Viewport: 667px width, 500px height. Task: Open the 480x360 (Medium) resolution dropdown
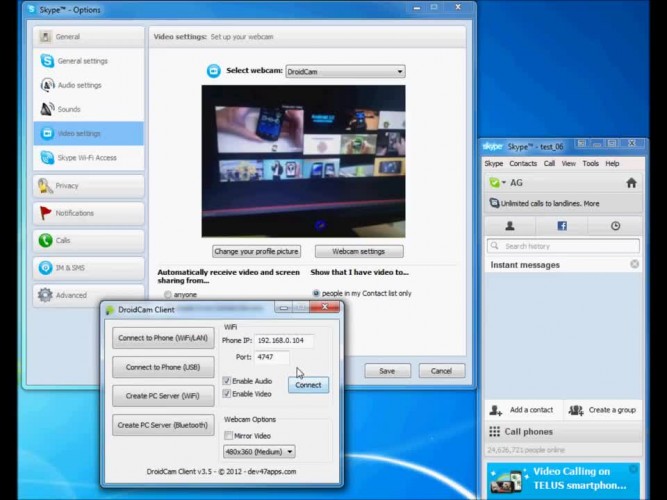259,452
